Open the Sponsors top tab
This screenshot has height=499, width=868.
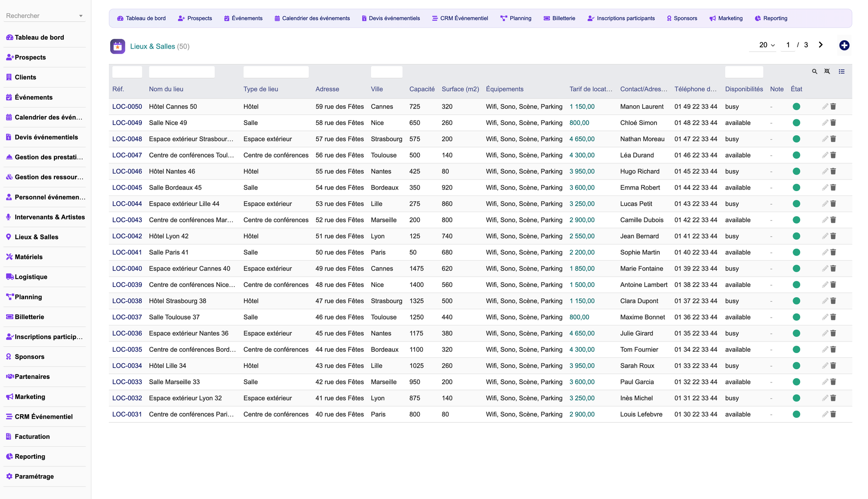(x=682, y=18)
